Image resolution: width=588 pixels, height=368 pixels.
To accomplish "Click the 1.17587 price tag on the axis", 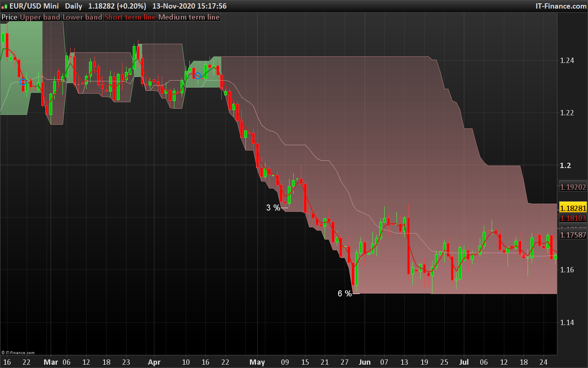I will [573, 235].
